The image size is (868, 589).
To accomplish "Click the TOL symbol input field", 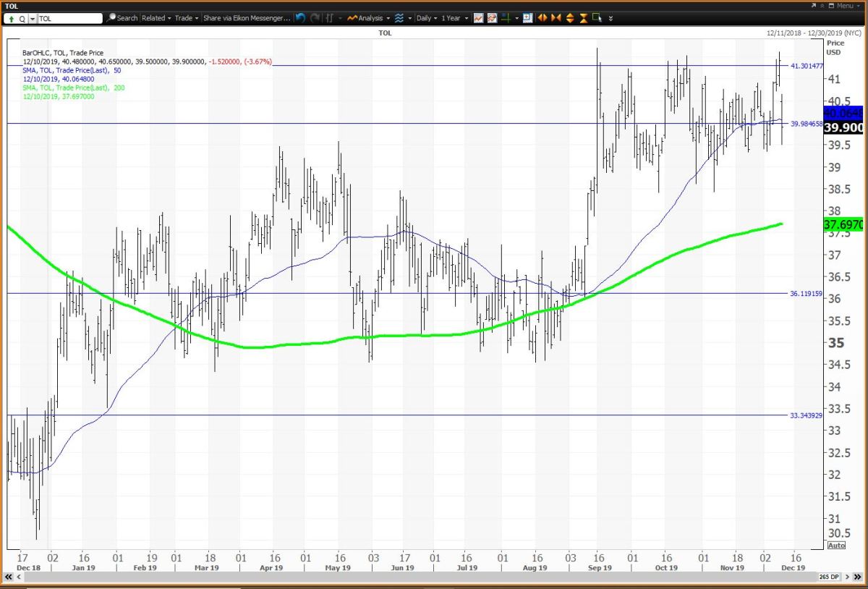I will pyautogui.click(x=69, y=18).
